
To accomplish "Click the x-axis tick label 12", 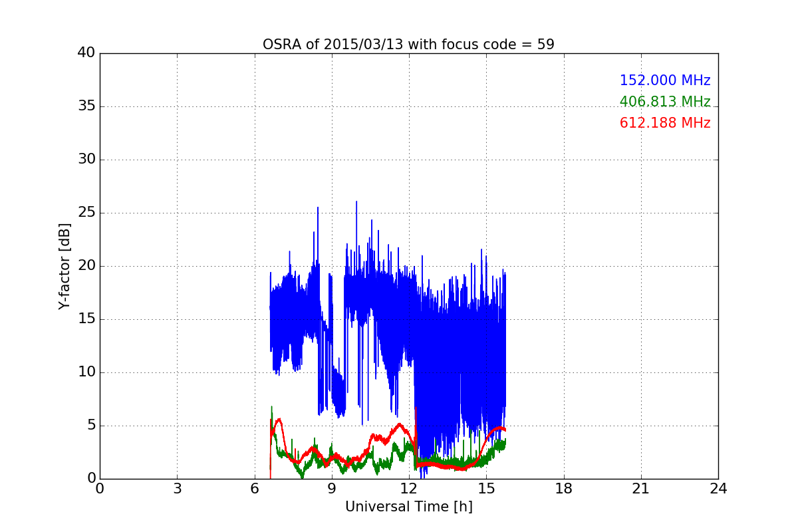I will pyautogui.click(x=409, y=489).
